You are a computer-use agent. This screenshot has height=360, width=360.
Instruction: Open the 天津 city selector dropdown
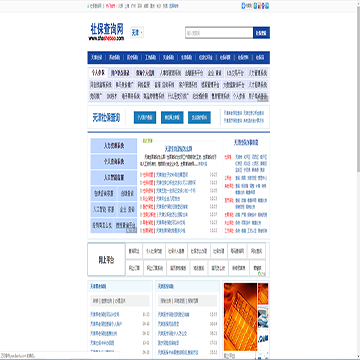tap(137, 33)
